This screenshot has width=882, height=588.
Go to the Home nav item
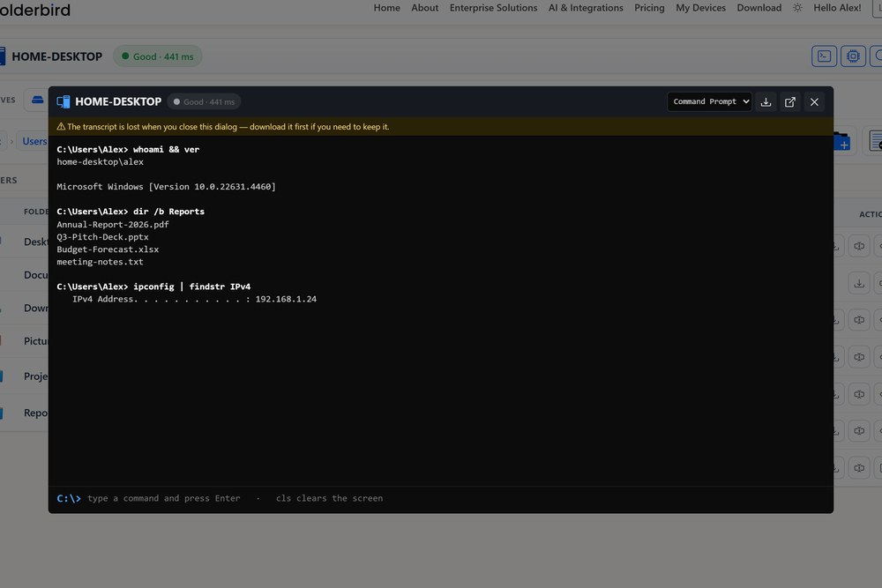pyautogui.click(x=387, y=8)
